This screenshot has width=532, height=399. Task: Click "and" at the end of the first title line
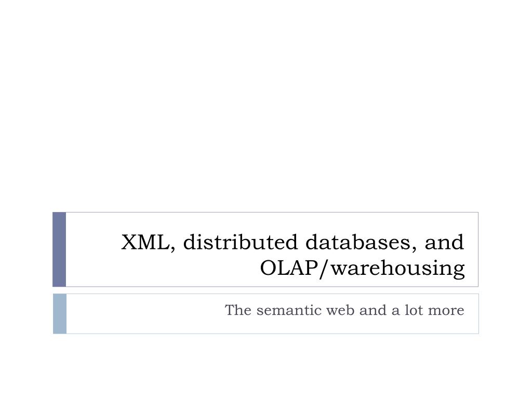(444, 242)
